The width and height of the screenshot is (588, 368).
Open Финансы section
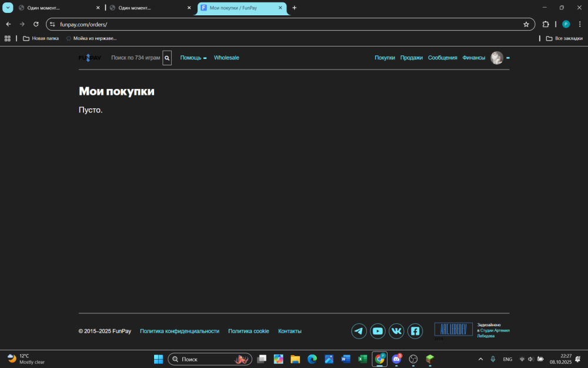(473, 58)
